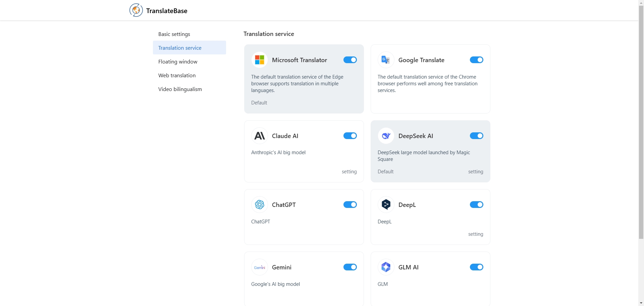Select Translation service in sidebar
Screen dimensions: 644x306
[x=190, y=48]
